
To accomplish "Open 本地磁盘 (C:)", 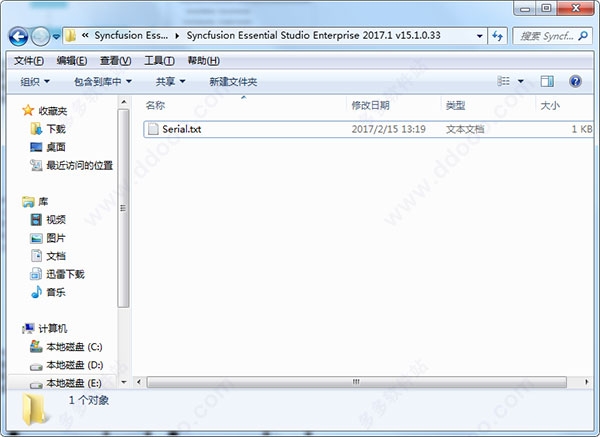I will [x=74, y=347].
